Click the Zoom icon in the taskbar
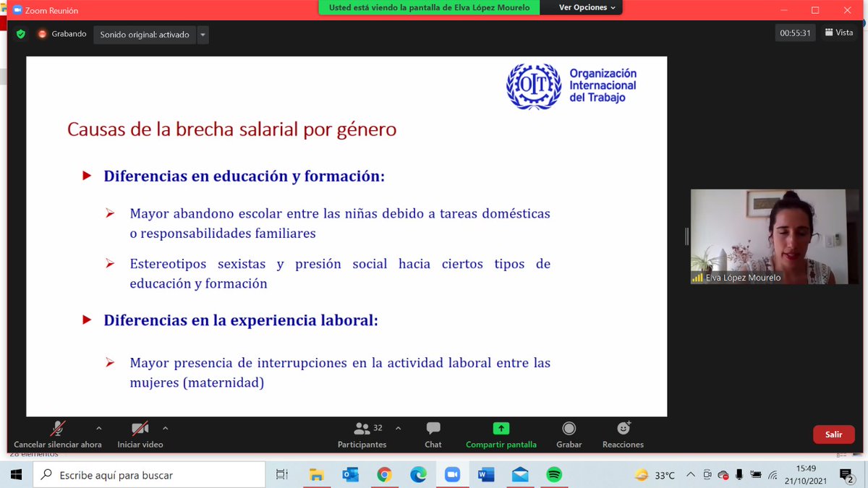Image resolution: width=868 pixels, height=488 pixels. pos(452,475)
